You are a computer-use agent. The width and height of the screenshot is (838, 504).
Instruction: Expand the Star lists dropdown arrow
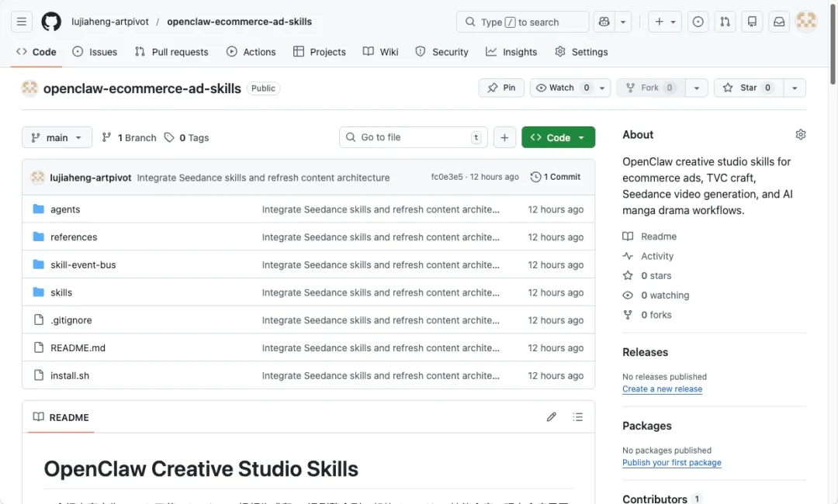pos(794,88)
